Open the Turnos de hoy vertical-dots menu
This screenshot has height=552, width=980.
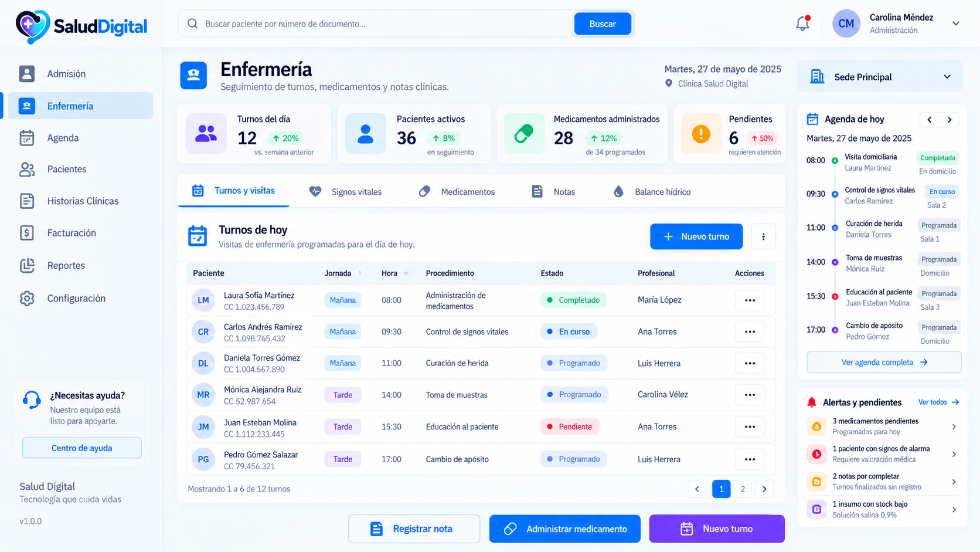[x=763, y=237]
